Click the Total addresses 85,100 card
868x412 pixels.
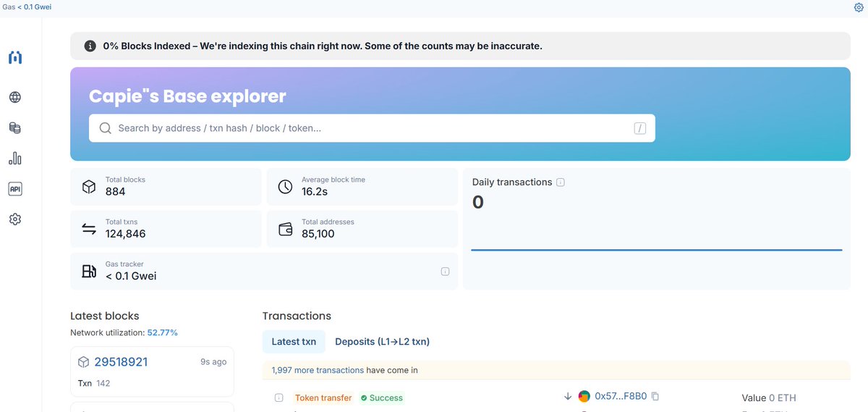(x=362, y=229)
